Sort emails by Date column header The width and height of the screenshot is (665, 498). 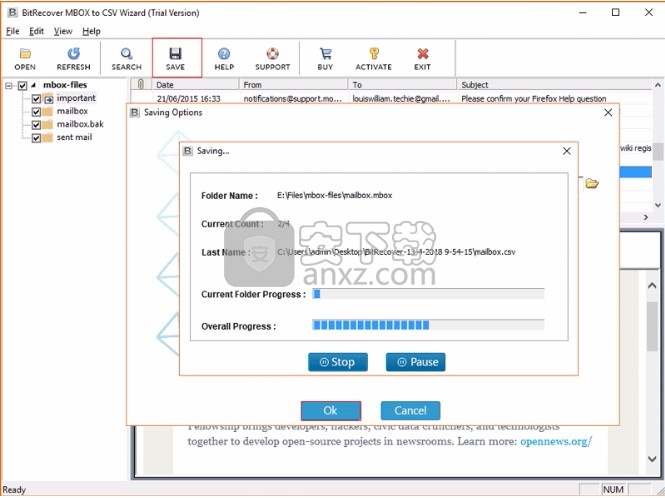(195, 84)
